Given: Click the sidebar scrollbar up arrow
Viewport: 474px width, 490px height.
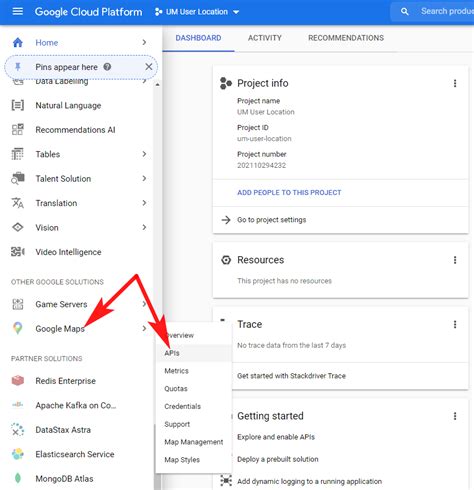Looking at the screenshot, I should pos(157,85).
